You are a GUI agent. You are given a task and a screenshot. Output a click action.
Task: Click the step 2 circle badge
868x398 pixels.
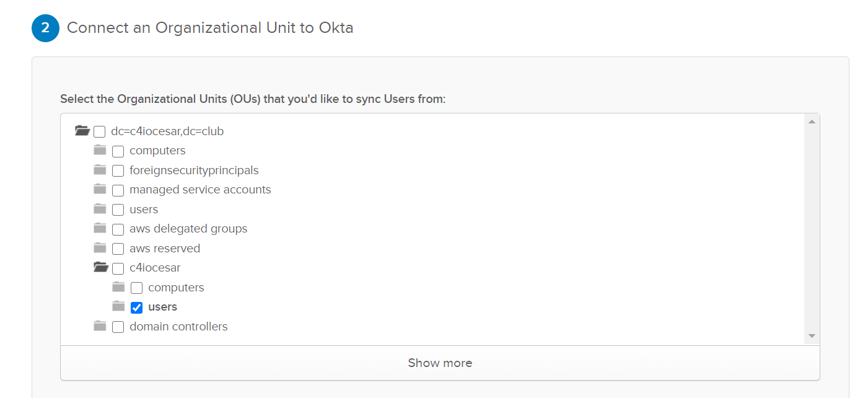coord(45,28)
